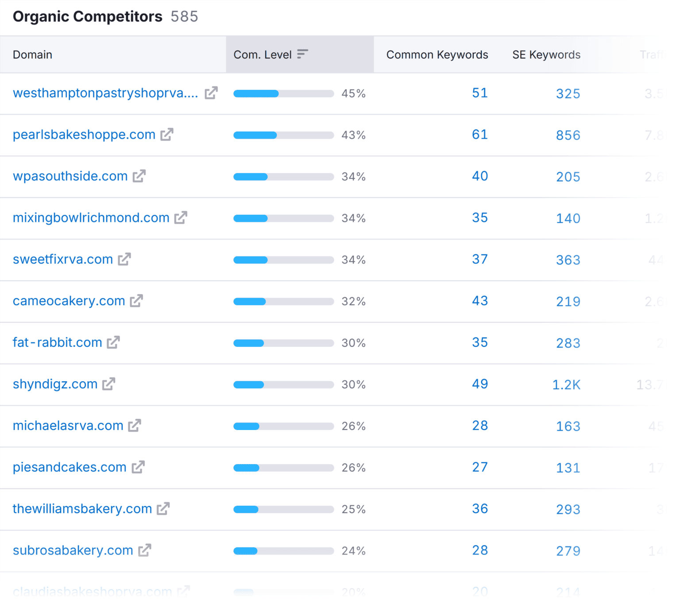Sort table by SE Keywords column
Image resolution: width=680 pixels, height=616 pixels.
click(546, 55)
